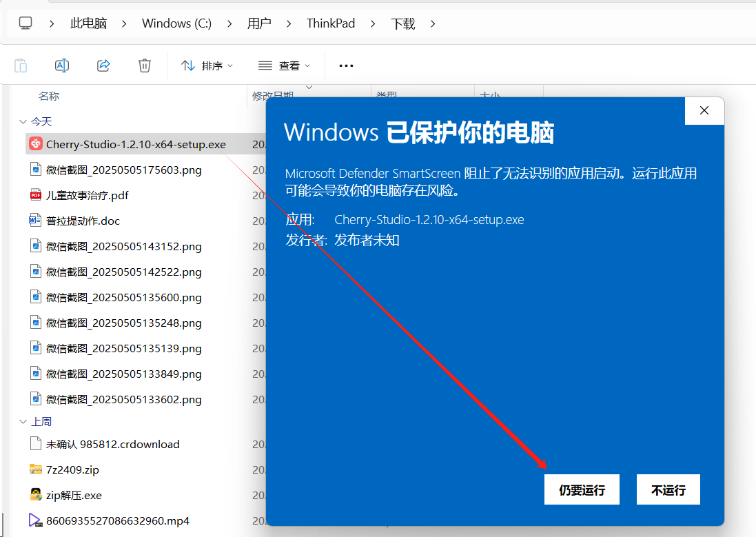Open the three-dot more options menu
756x537 pixels.
click(346, 65)
